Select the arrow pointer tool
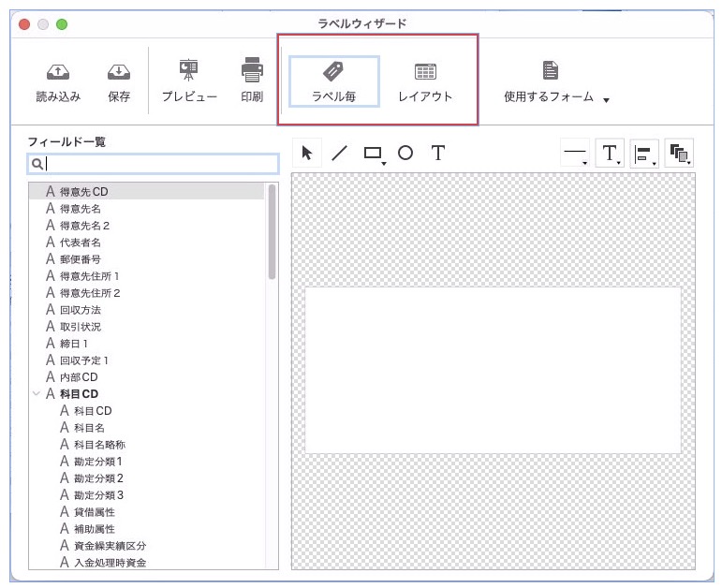The height and width of the screenshot is (588, 722). (x=307, y=154)
